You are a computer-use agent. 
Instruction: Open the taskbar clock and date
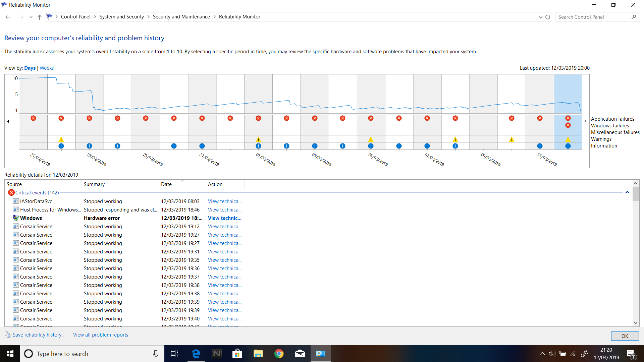pos(606,354)
